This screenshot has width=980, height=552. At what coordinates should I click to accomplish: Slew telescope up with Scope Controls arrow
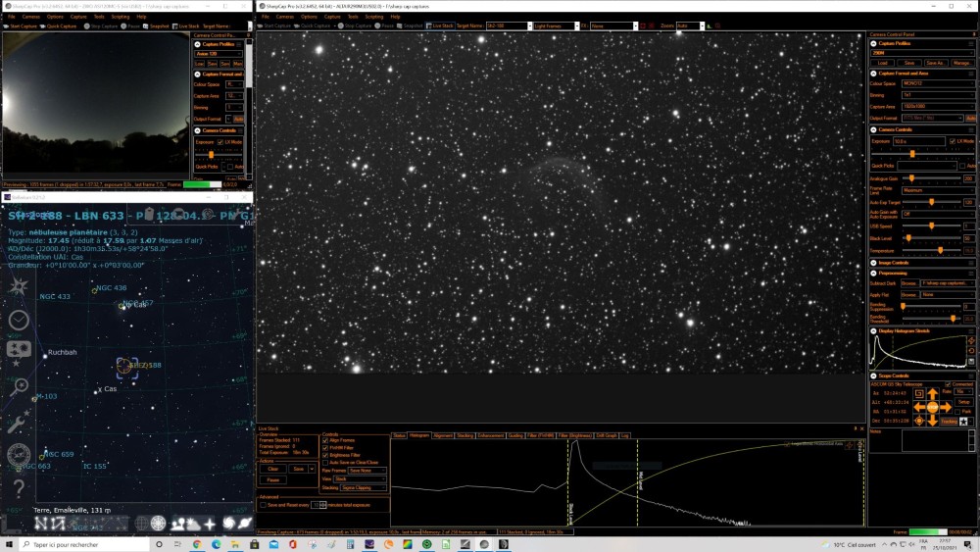[932, 394]
